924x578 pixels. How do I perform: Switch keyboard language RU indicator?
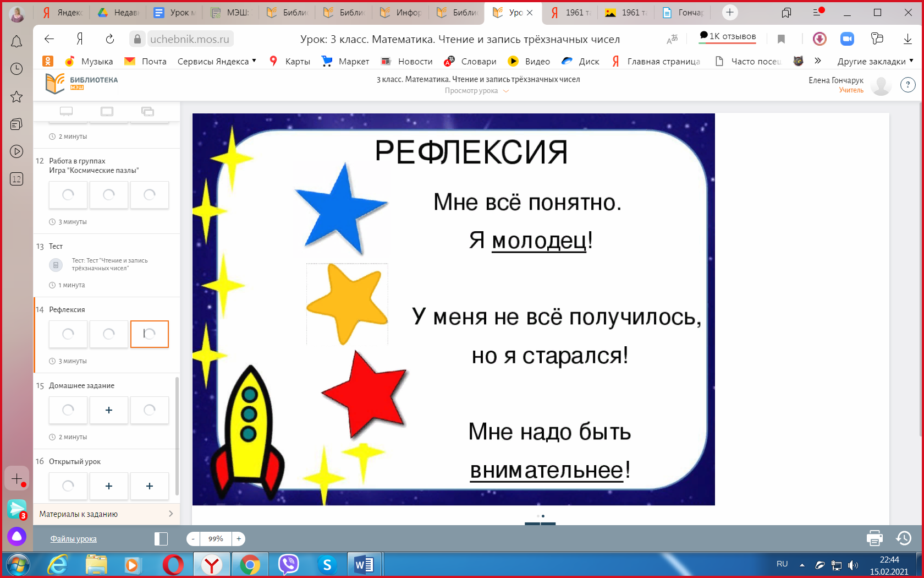pyautogui.click(x=782, y=564)
